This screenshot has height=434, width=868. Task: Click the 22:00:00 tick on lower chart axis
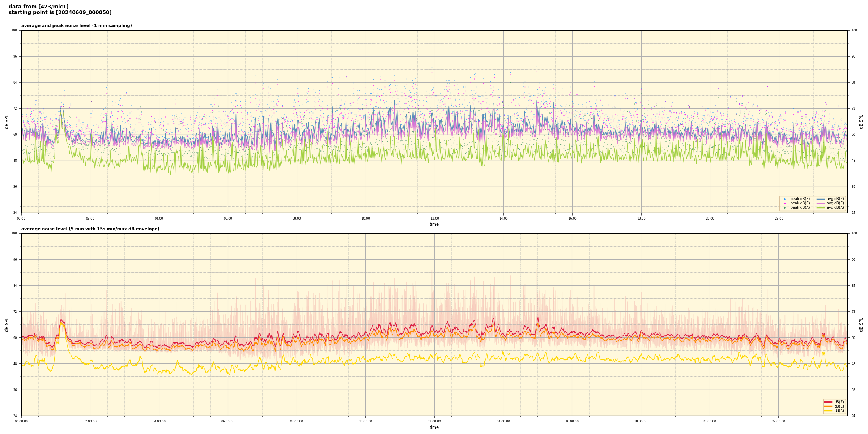click(778, 421)
